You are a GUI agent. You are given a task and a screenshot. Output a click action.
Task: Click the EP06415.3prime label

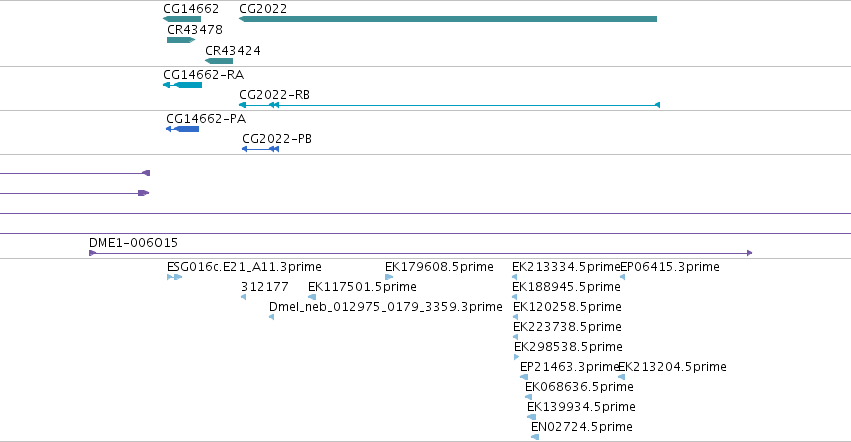coord(670,267)
